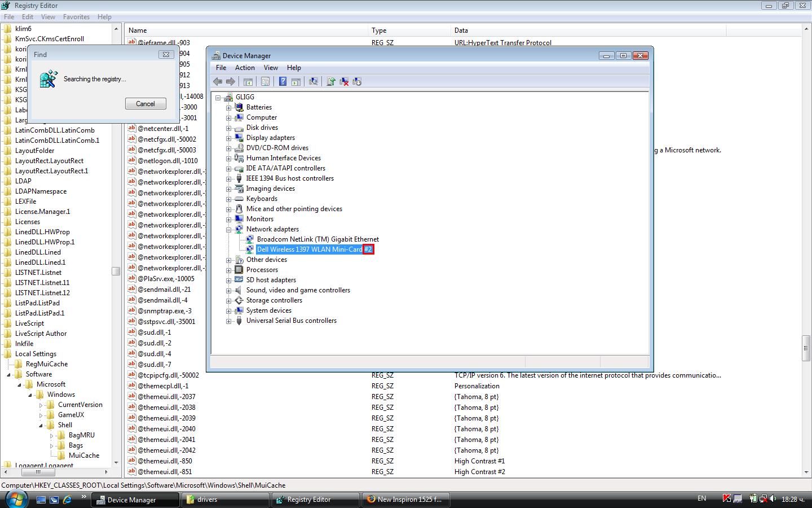The height and width of the screenshot is (508, 812).
Task: Click the Type column header in Registry Editor
Action: pos(411,30)
